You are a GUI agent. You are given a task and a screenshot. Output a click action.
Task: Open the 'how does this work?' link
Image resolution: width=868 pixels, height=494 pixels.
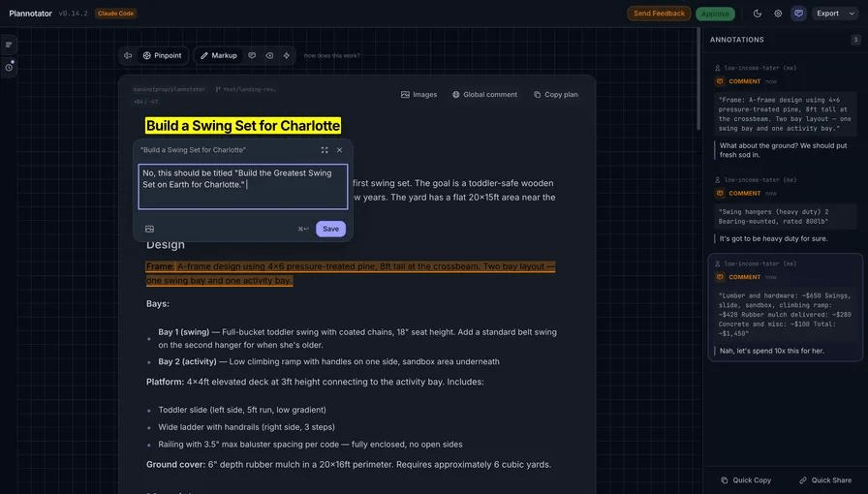coord(331,55)
